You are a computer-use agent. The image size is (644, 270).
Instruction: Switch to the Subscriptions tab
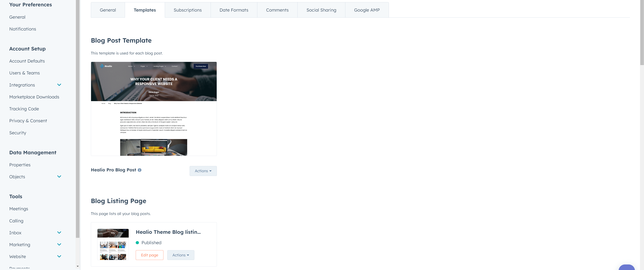click(x=187, y=10)
